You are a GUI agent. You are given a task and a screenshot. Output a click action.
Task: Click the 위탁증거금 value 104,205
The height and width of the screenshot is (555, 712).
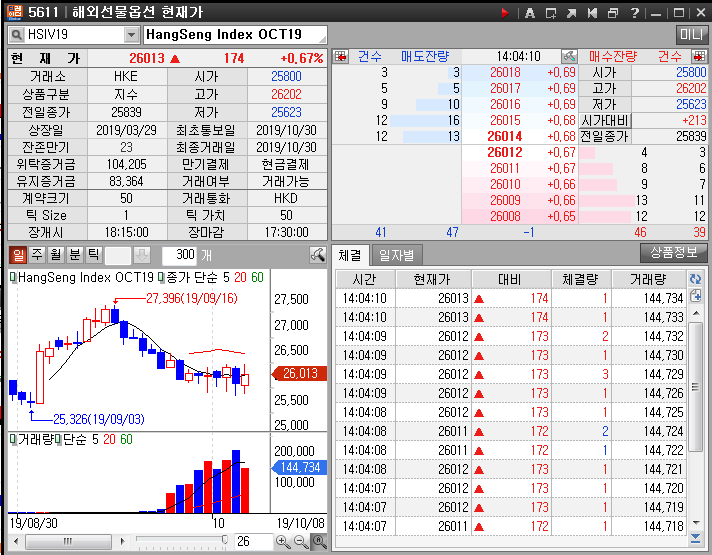point(127,164)
